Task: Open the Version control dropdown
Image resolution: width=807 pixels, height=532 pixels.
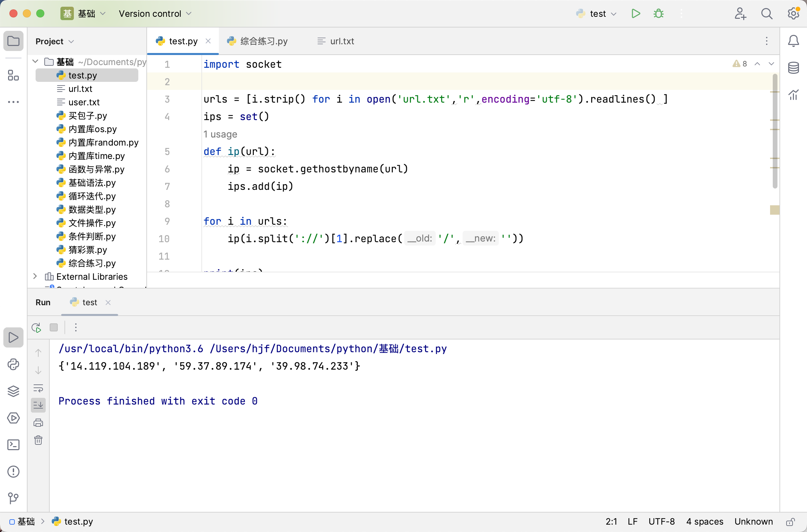Action: [155, 13]
